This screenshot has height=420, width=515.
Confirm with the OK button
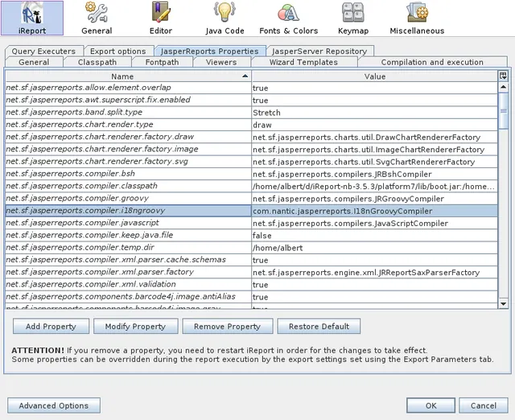pyautogui.click(x=431, y=406)
